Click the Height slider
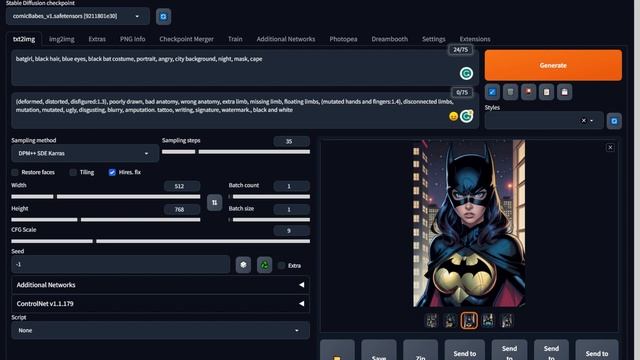The height and width of the screenshot is (360, 640). 106,220
